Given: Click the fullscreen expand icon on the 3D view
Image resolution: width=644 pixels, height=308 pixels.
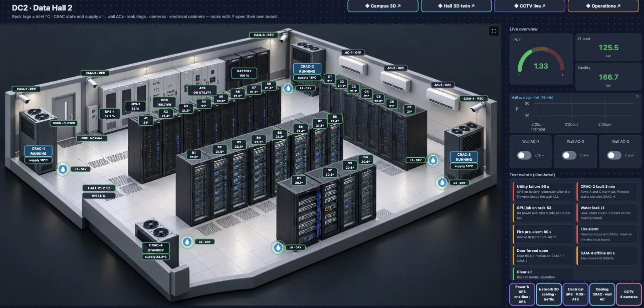Looking at the screenshot, I should (x=494, y=31).
